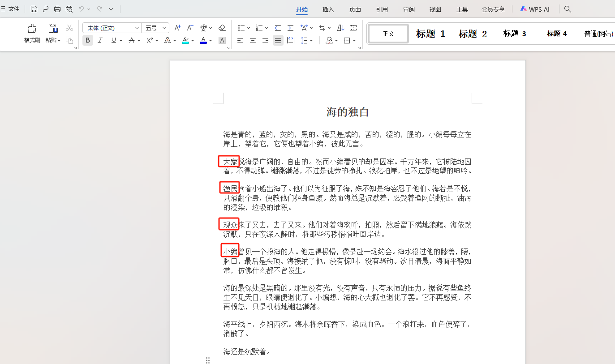Pick a font color from the A swatch
Viewport: 615px width, 364px height.
pyautogui.click(x=202, y=40)
